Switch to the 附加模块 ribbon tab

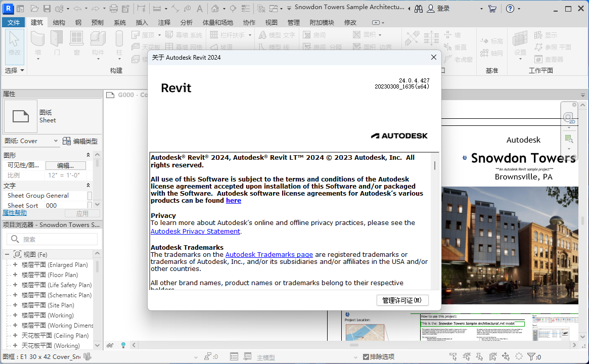(x=322, y=23)
